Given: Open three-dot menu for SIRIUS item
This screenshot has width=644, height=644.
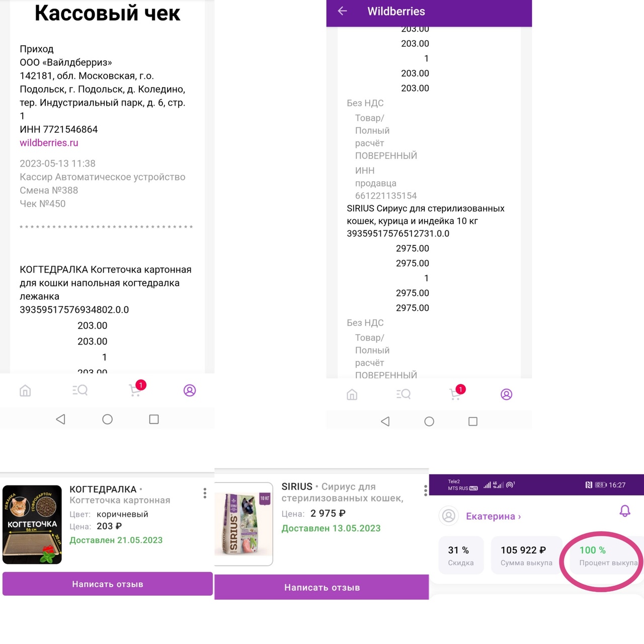Looking at the screenshot, I should pos(426,491).
